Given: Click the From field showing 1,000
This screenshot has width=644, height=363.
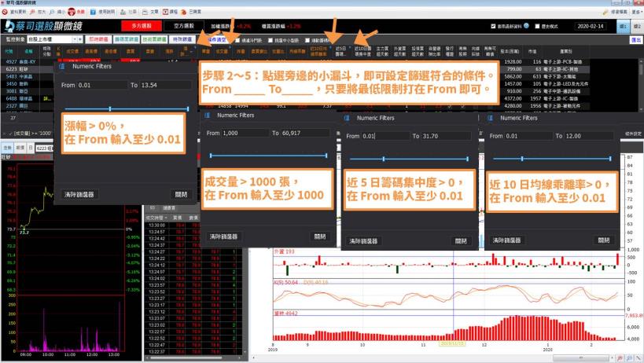Looking at the screenshot, I should [x=245, y=134].
